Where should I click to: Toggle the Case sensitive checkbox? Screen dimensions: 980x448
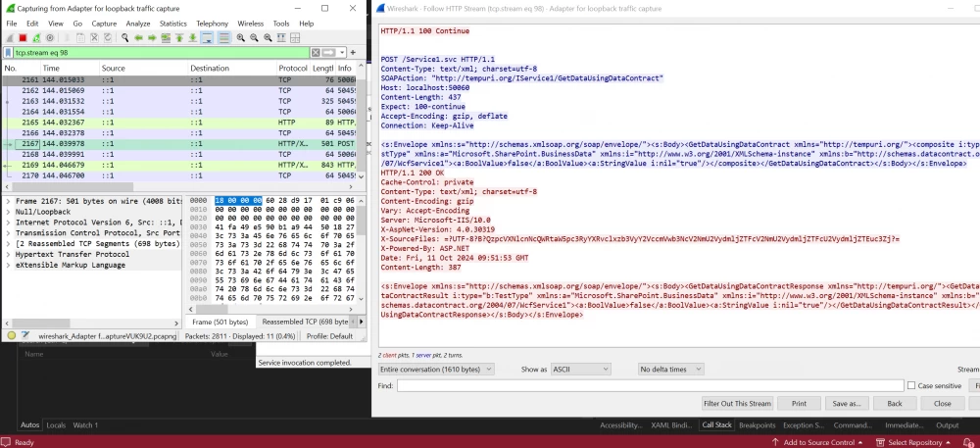pyautogui.click(x=911, y=386)
